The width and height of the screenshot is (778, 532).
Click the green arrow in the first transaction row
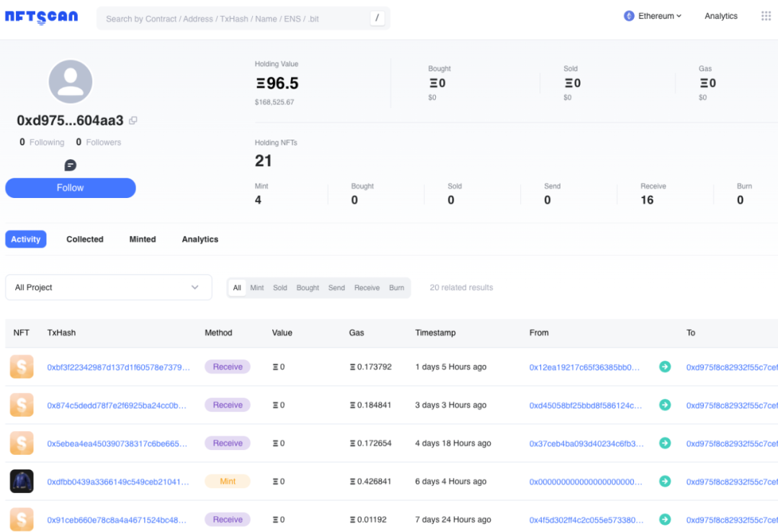[x=665, y=367]
